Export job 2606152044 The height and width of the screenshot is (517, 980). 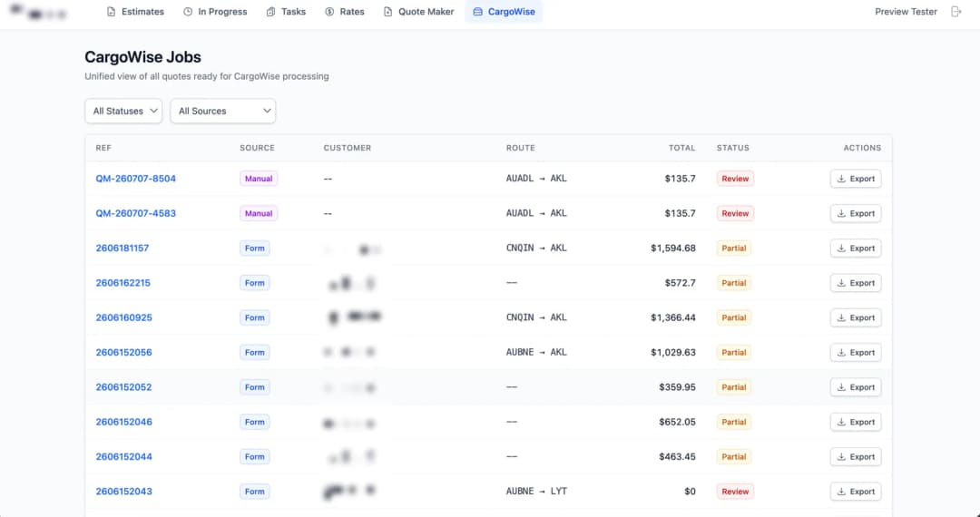click(x=856, y=456)
